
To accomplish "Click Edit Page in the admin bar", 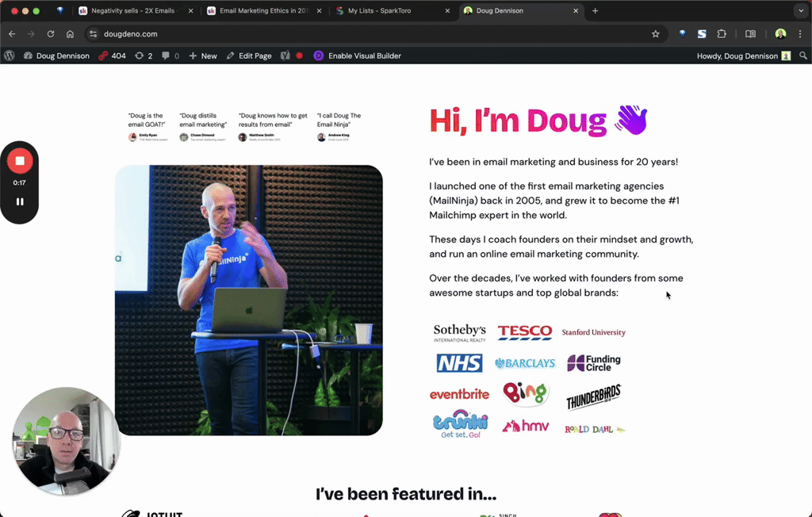I will click(x=249, y=56).
